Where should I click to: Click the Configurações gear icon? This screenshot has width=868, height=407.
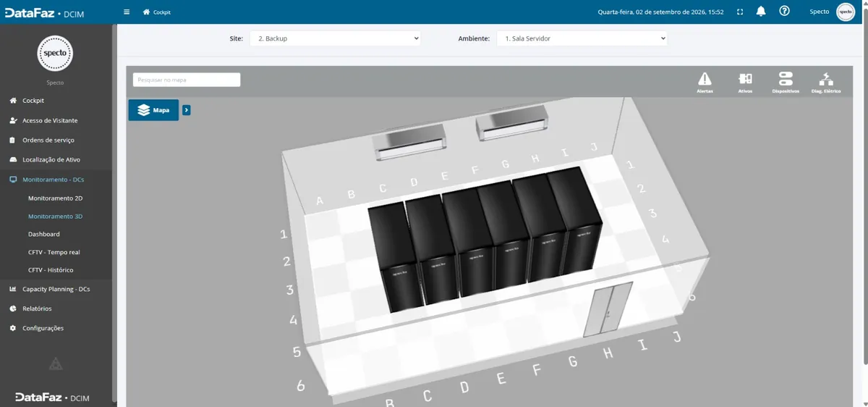13,328
